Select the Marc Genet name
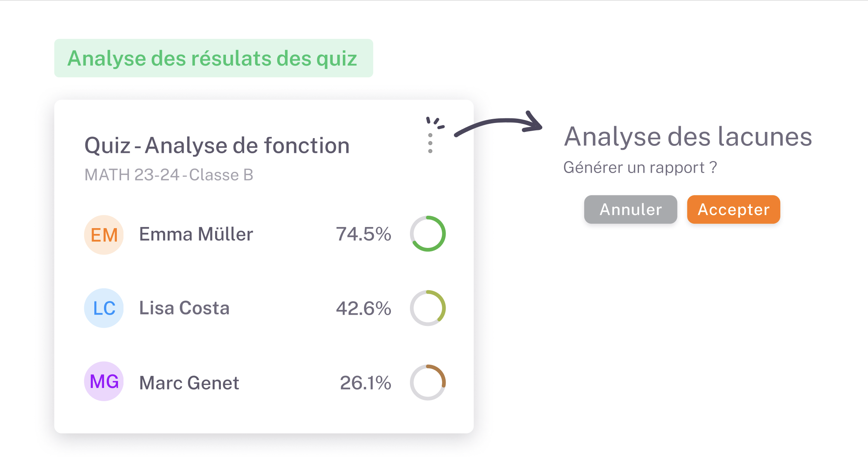This screenshot has height=471, width=868. [189, 383]
